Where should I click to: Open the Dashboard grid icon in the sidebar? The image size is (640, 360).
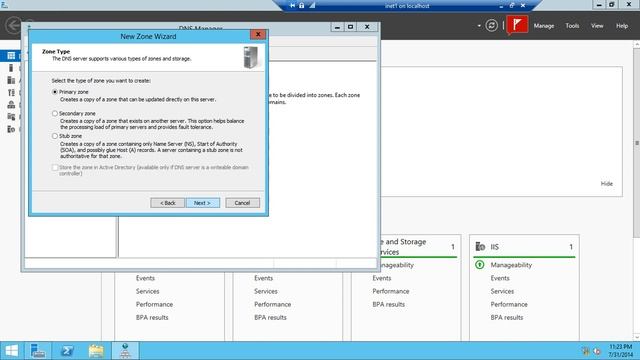[x=11, y=56]
